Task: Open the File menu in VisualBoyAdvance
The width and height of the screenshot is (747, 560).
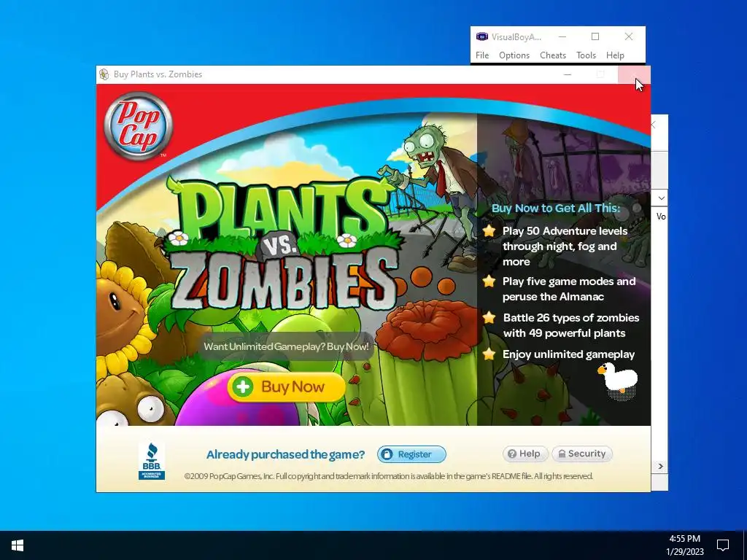Action: [x=482, y=55]
